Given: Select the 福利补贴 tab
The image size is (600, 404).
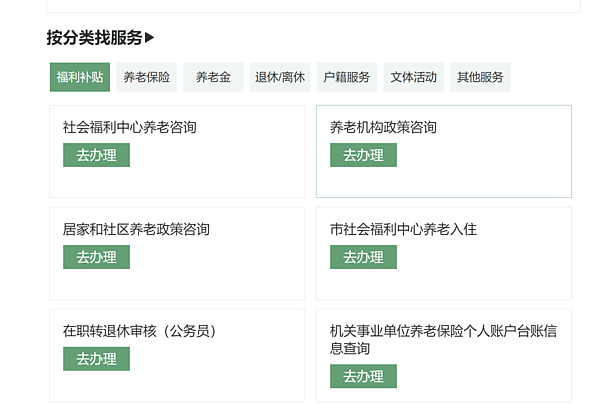Looking at the screenshot, I should pos(80,77).
